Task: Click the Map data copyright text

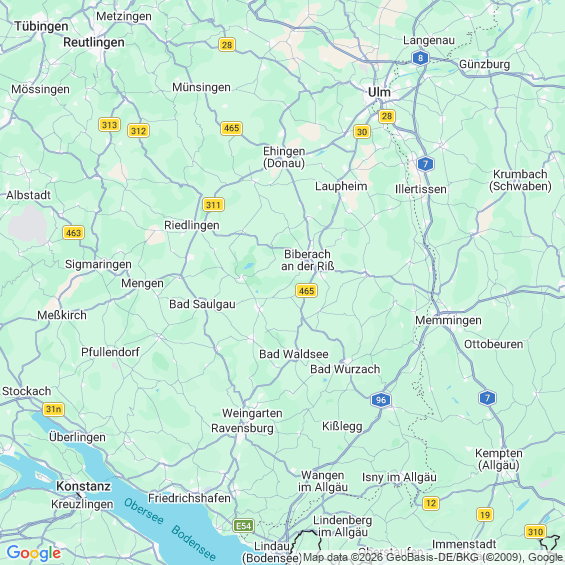Action: pyautogui.click(x=433, y=557)
